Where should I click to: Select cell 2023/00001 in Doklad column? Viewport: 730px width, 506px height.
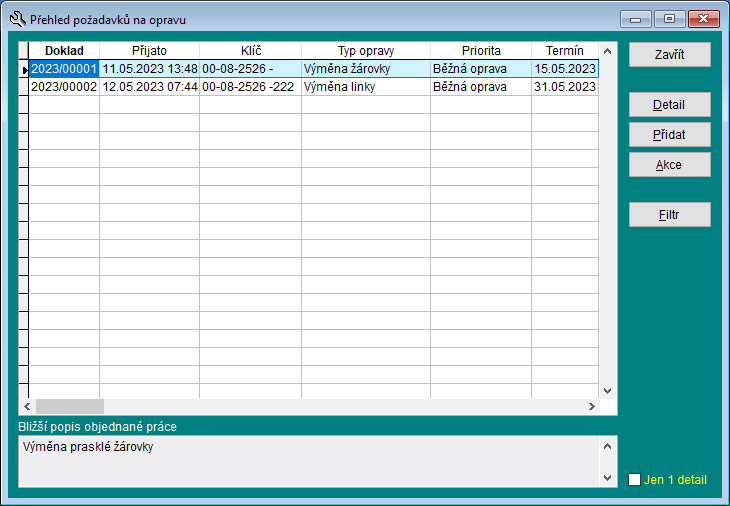coord(64,69)
